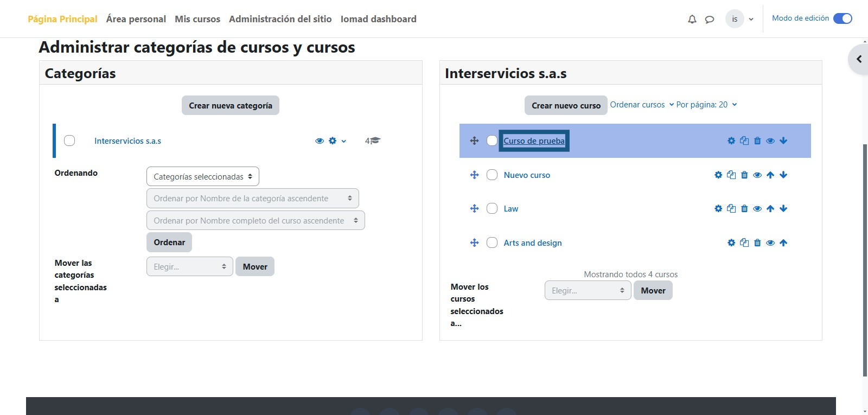Image resolution: width=868 pixels, height=415 pixels.
Task: Move Arts and design up with arrow icon
Action: click(783, 243)
